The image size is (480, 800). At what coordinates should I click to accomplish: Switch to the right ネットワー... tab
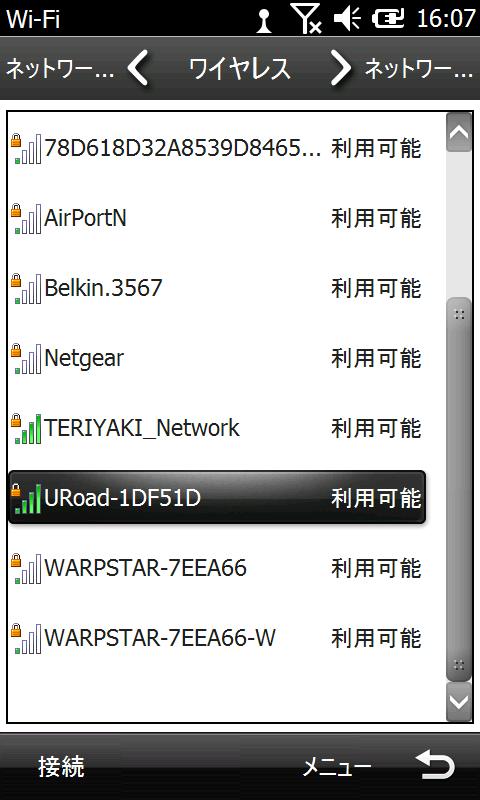pos(419,69)
